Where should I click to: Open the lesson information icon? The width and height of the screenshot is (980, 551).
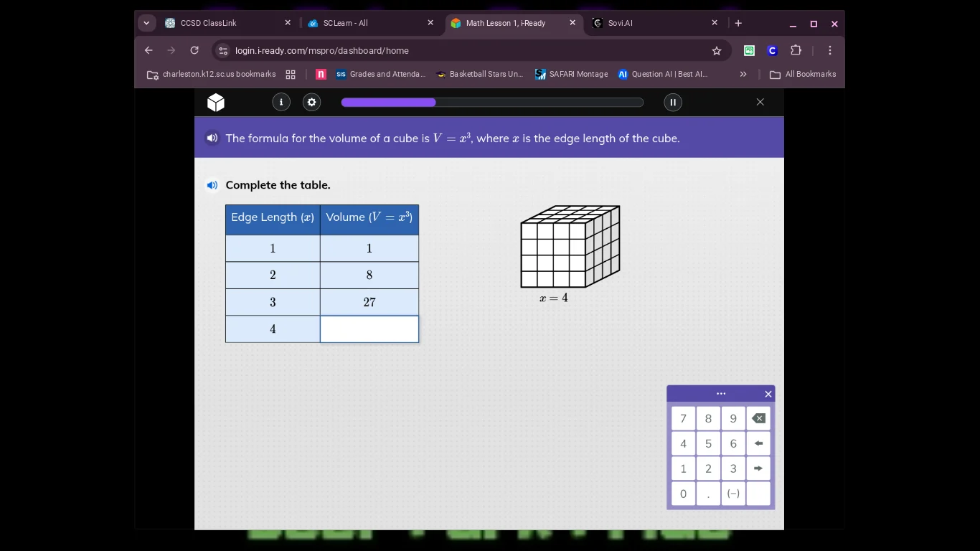[281, 102]
